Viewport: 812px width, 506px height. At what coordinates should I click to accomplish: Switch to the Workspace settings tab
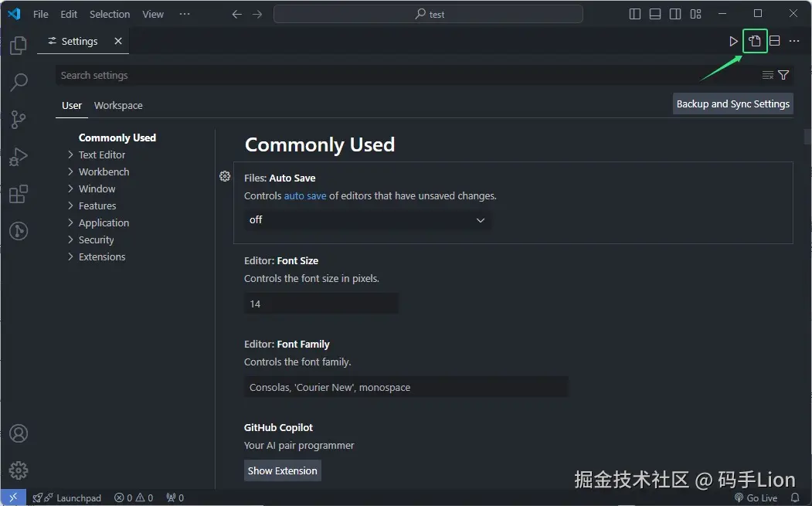point(118,106)
